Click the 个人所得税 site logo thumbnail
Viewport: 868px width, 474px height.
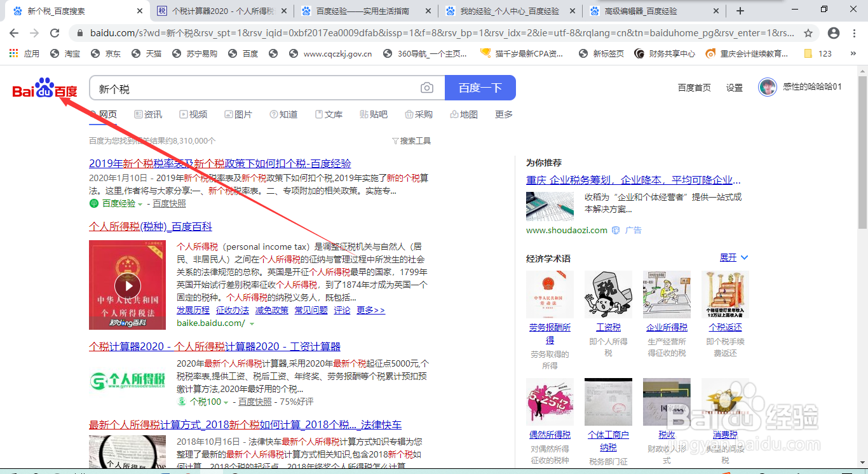[127, 381]
